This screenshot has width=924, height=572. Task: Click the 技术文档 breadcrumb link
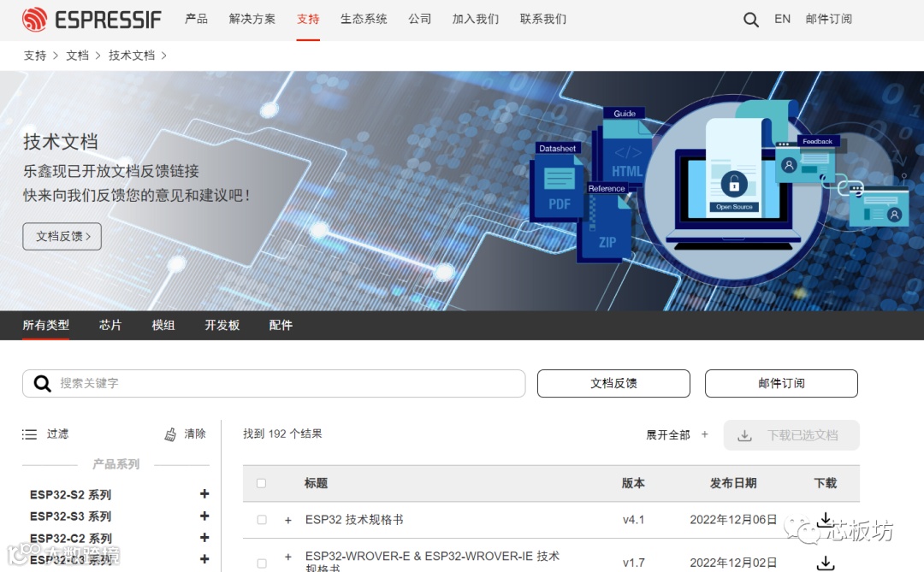[x=132, y=56]
